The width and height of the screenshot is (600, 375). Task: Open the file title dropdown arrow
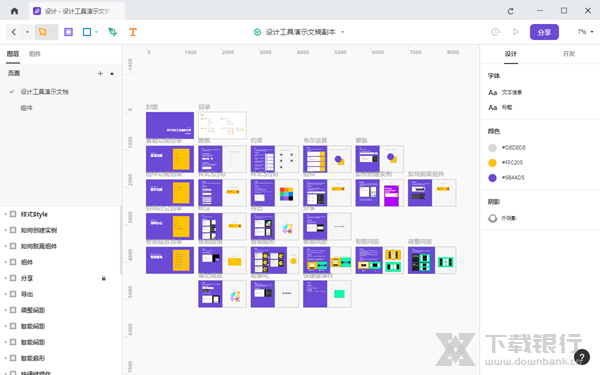pos(342,32)
